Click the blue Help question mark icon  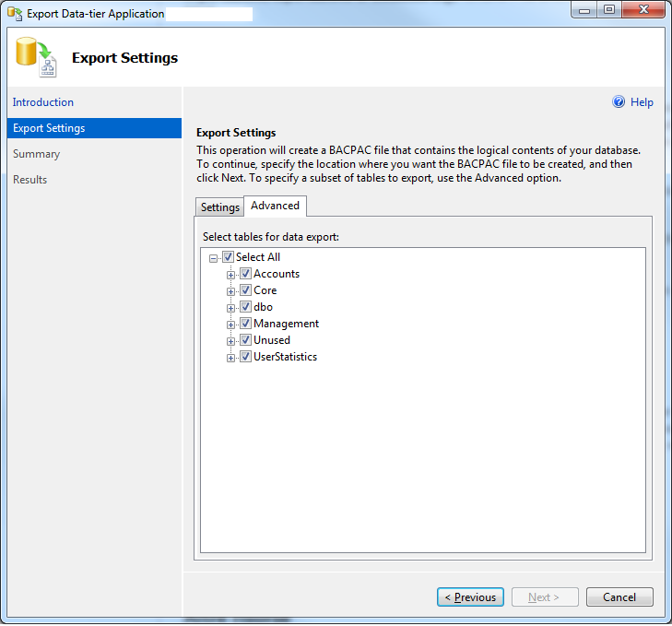click(619, 102)
